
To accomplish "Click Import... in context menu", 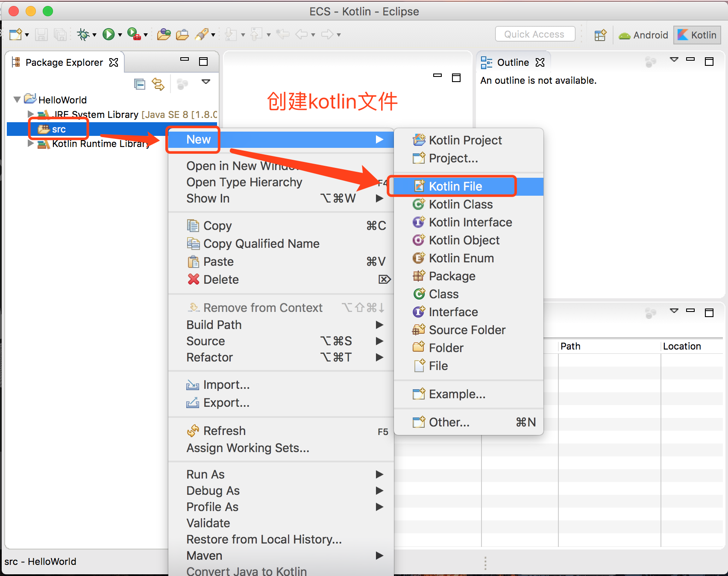I will click(281, 385).
